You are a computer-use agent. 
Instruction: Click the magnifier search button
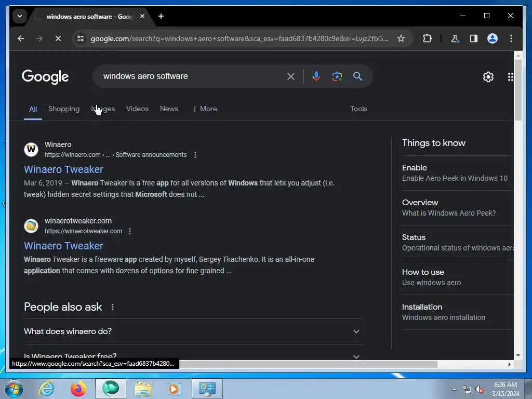tap(357, 76)
